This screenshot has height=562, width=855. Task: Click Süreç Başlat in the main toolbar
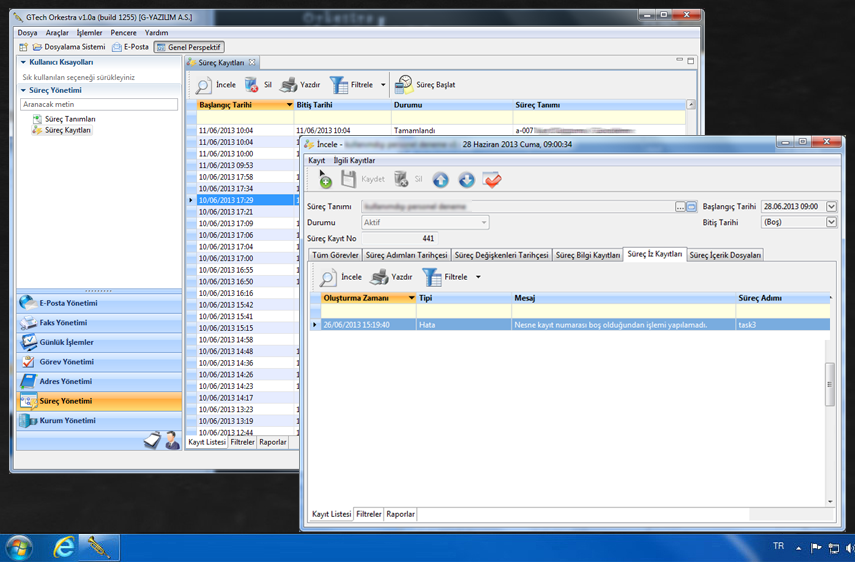(x=425, y=85)
